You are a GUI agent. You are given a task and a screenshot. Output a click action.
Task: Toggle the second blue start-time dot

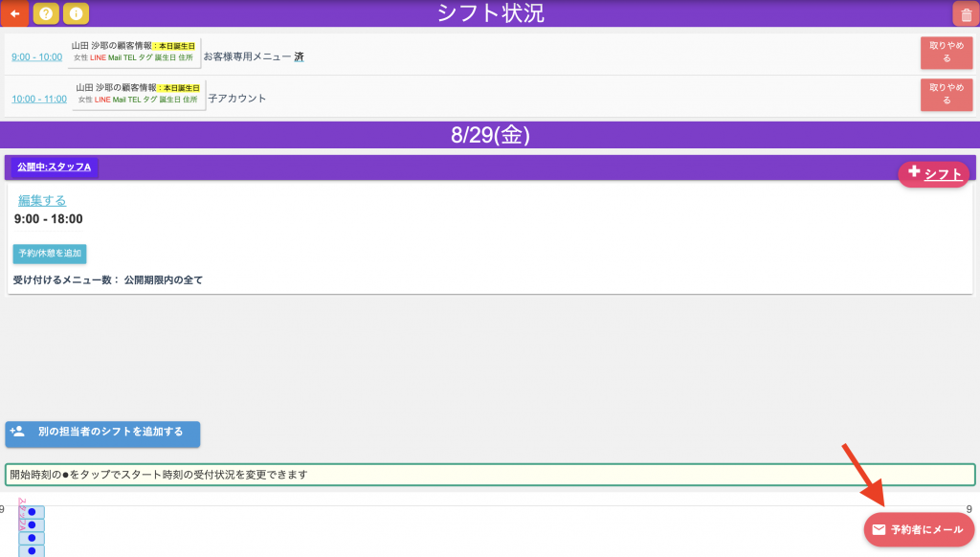(x=32, y=525)
